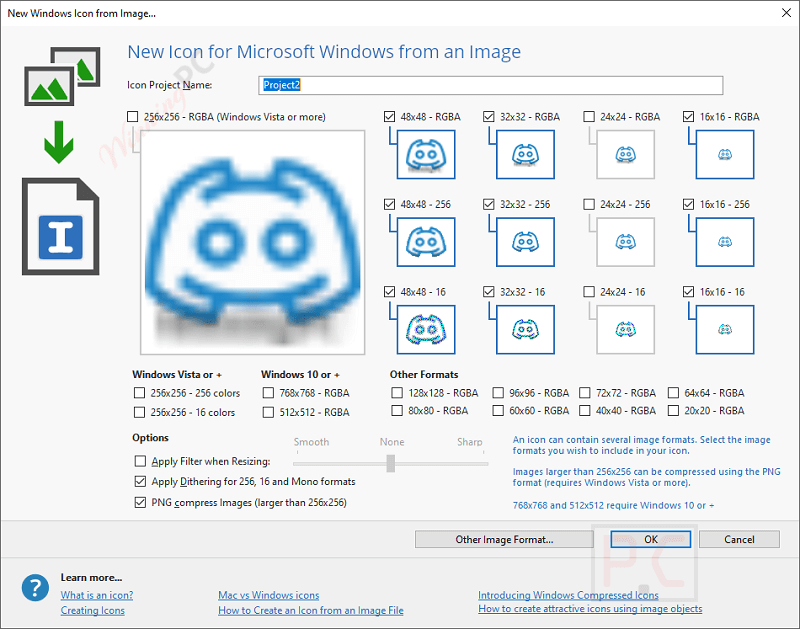Open 'How to Create an Icon from an Image File'
Viewport: 800px width, 629px height.
click(311, 611)
